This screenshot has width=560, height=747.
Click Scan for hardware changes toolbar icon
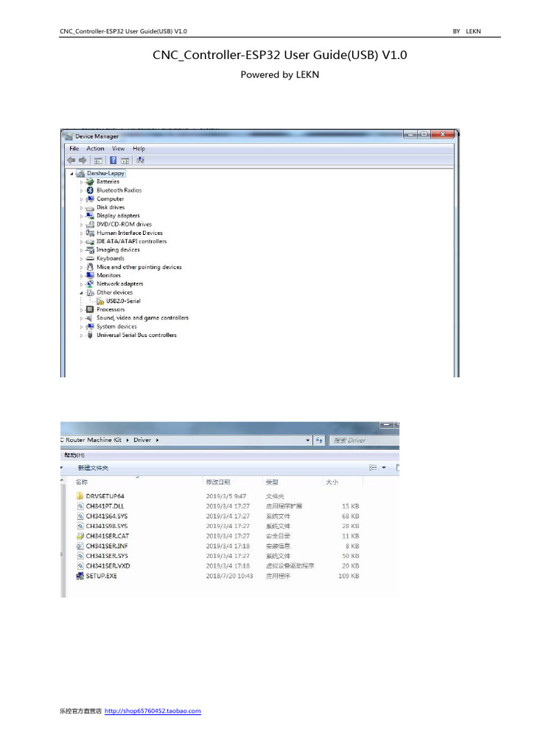(141, 160)
